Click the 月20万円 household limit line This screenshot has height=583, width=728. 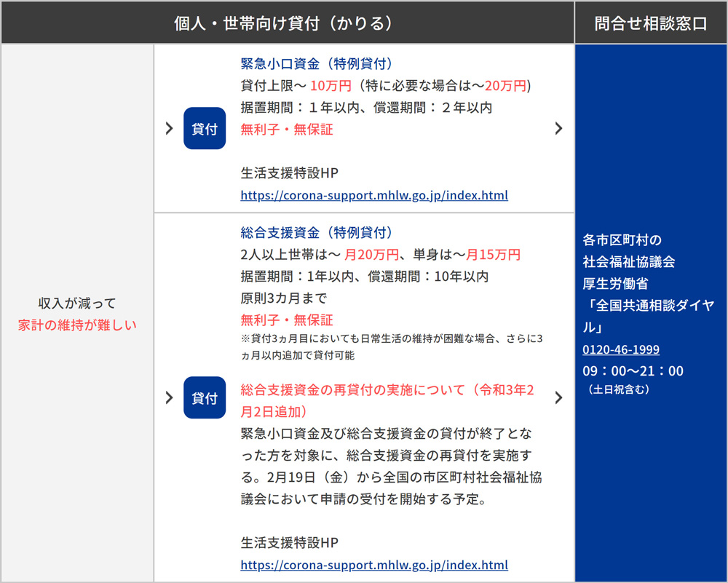[x=380, y=254]
